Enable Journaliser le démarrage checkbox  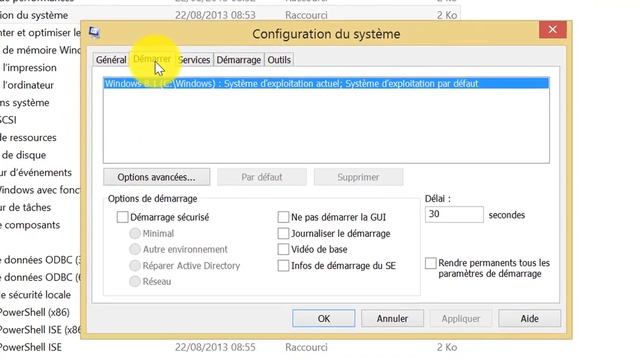pyautogui.click(x=283, y=233)
